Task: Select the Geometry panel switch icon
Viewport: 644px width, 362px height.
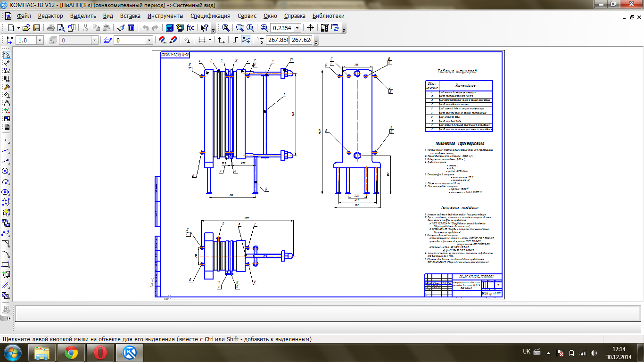Action: [7, 54]
